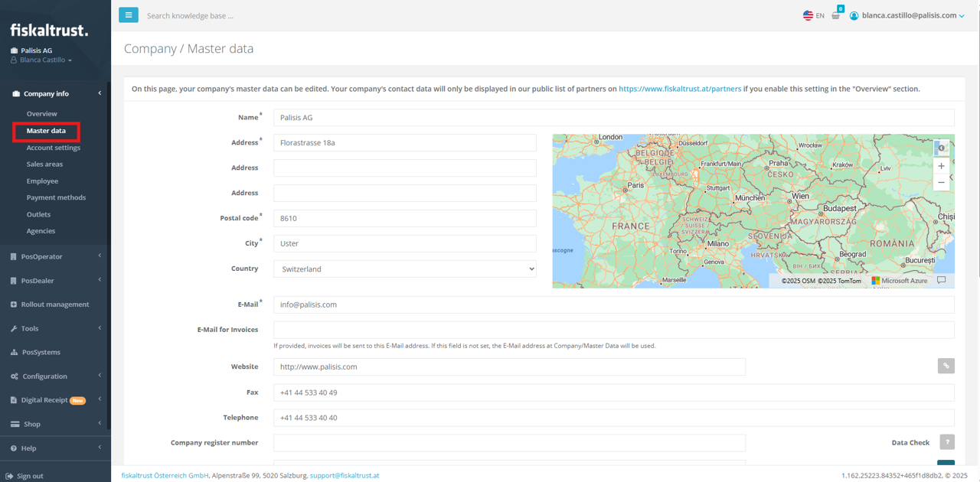Click the Data Check question mark button

coord(947,441)
